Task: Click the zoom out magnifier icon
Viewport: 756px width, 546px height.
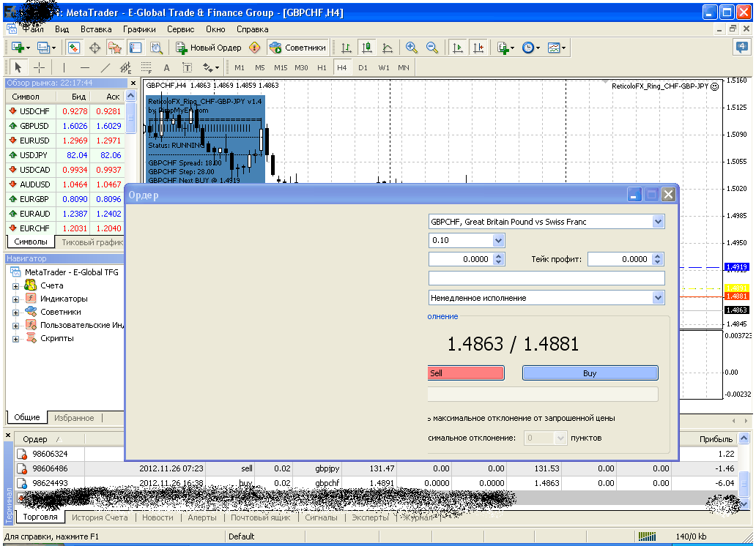Action: [x=432, y=48]
